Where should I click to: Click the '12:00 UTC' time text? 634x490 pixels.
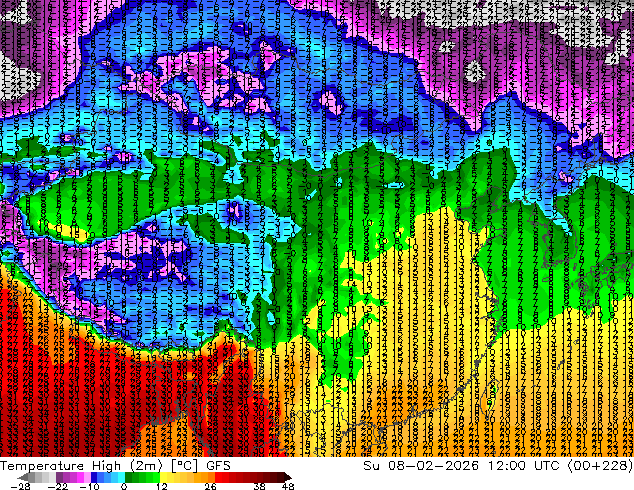pyautogui.click(x=524, y=466)
